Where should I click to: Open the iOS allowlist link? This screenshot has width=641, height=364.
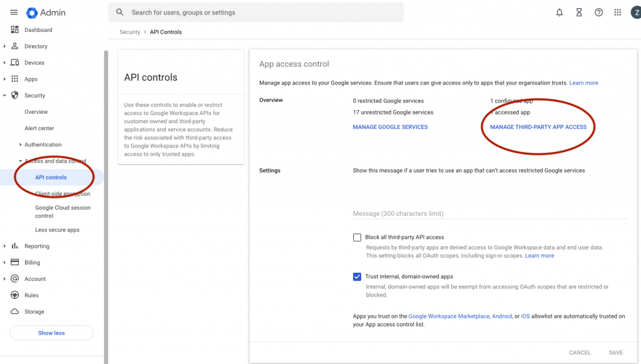[x=525, y=316]
